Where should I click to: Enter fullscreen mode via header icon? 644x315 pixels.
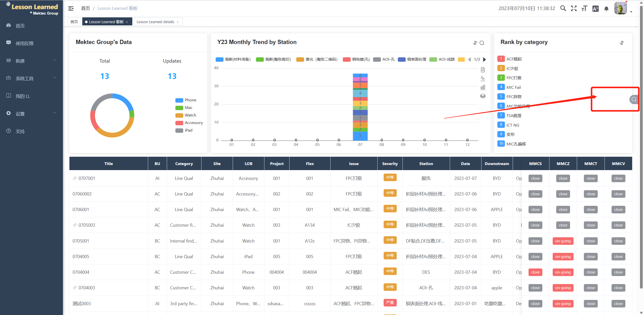tap(574, 8)
